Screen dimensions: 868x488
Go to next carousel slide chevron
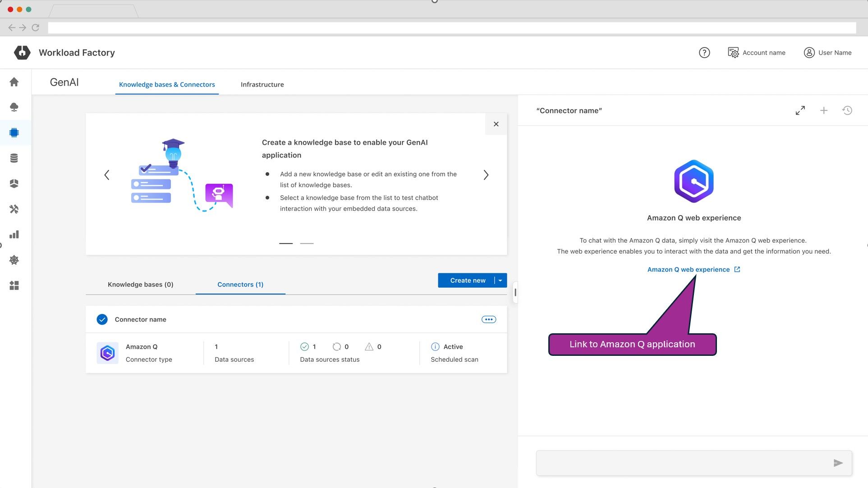click(x=486, y=175)
